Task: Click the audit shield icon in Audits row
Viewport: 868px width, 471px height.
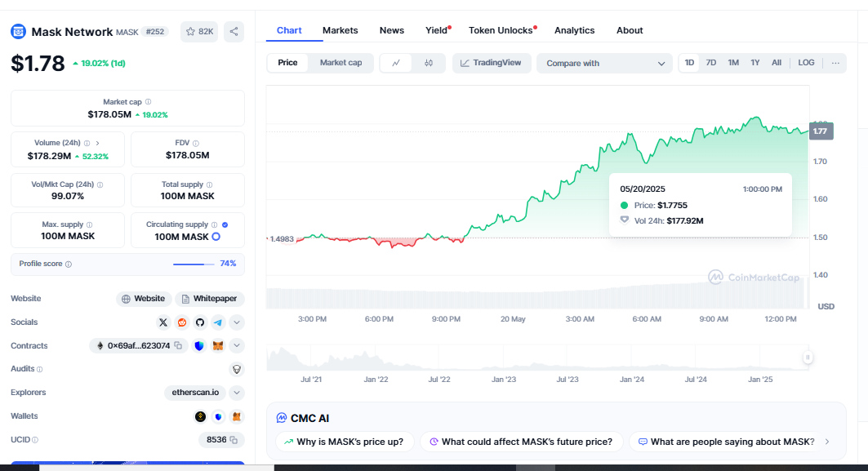Action: coord(236,369)
